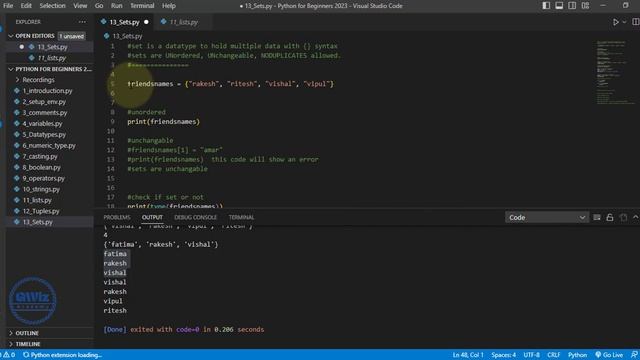Maximize panel size chevron
The width and height of the screenshot is (640, 360).
click(x=636, y=218)
